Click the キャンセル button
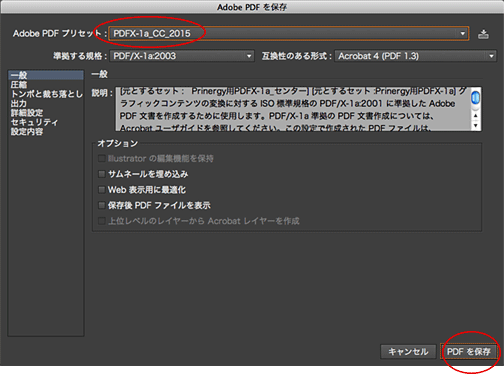The image size is (504, 379). pyautogui.click(x=408, y=351)
